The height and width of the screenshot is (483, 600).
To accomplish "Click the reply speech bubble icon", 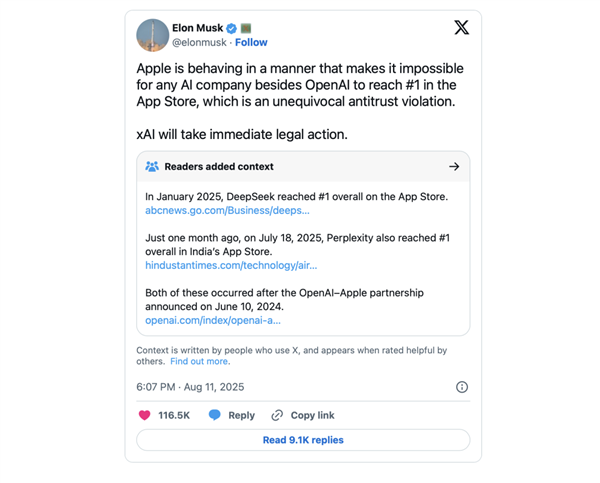I will click(214, 415).
